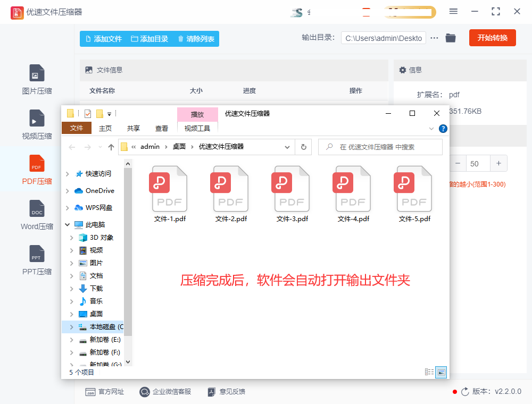The width and height of the screenshot is (532, 404).
Task: Select the 文件-3.pdf file
Action: (292, 194)
